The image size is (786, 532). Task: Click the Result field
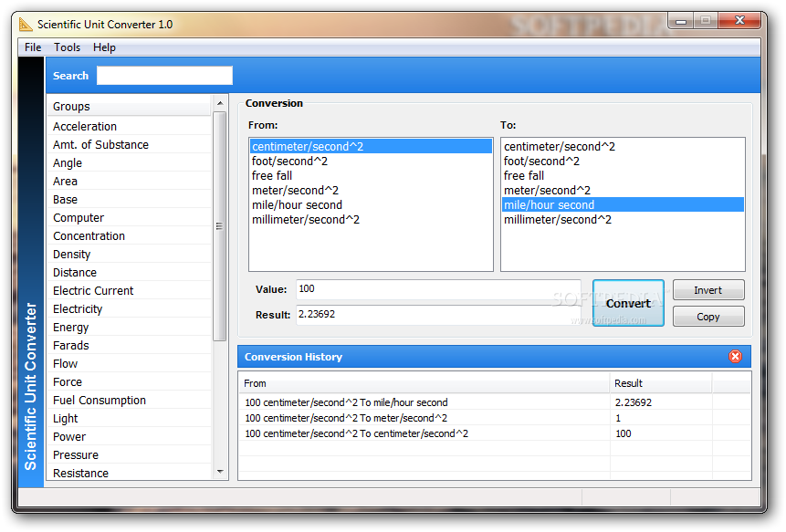[438, 315]
